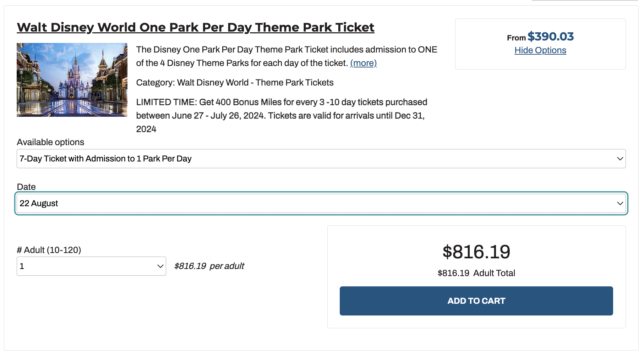Click the Available options label
The height and width of the screenshot is (357, 644).
click(x=50, y=142)
